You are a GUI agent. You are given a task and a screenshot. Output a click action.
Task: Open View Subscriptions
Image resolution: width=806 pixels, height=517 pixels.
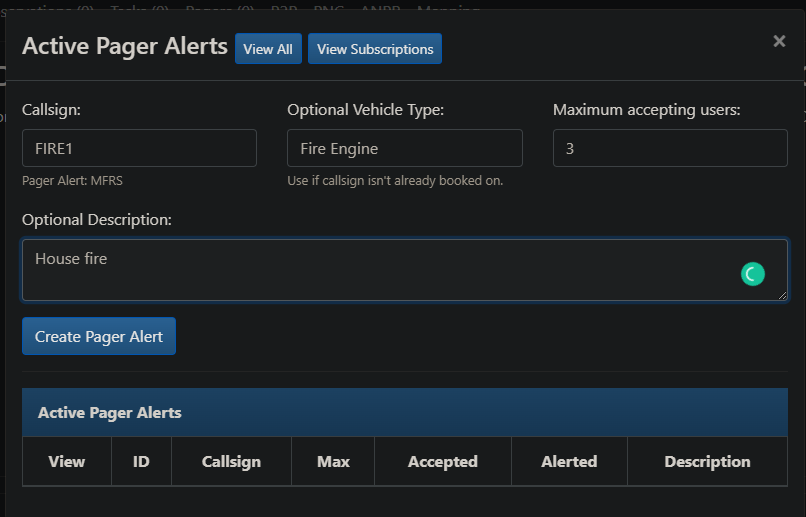point(375,49)
